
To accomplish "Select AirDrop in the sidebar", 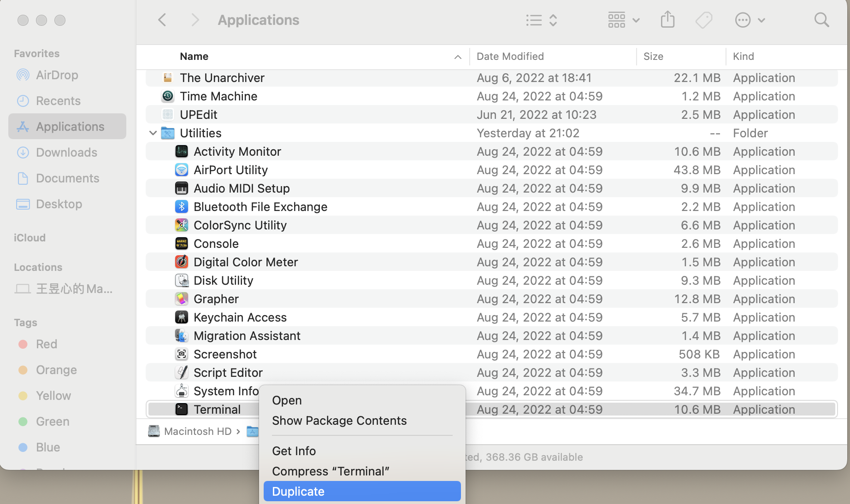I will point(57,75).
